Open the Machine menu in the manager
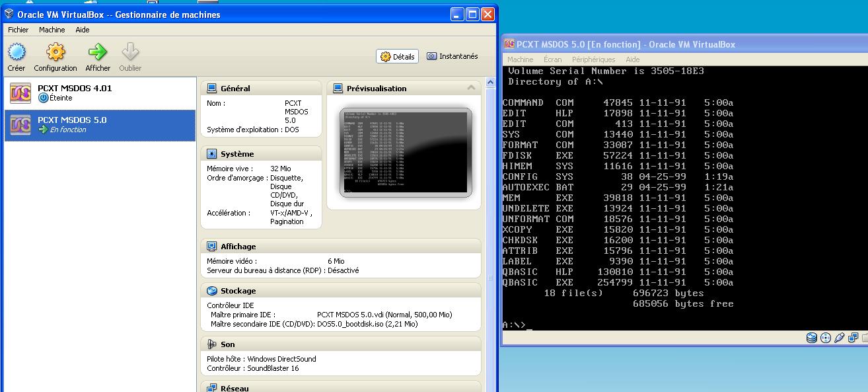The image size is (868, 392). pos(52,30)
